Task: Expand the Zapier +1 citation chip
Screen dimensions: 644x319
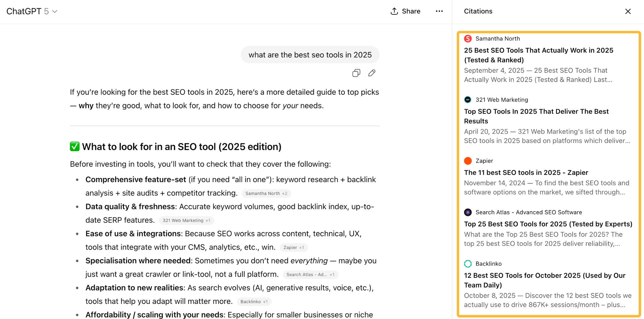Action: (x=293, y=247)
